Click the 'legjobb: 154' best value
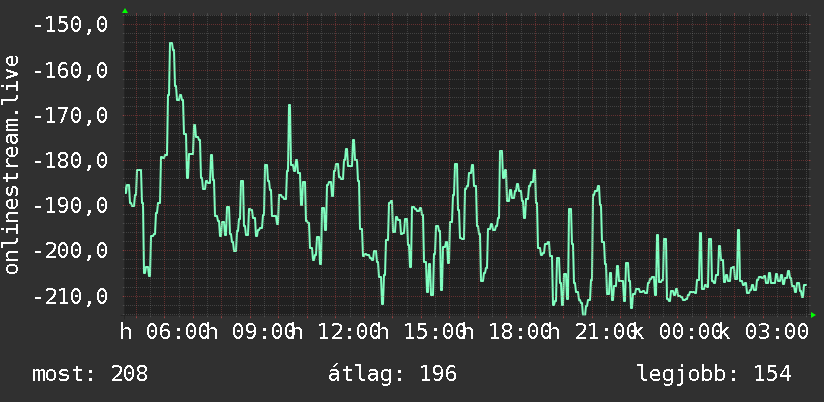 [x=714, y=374]
